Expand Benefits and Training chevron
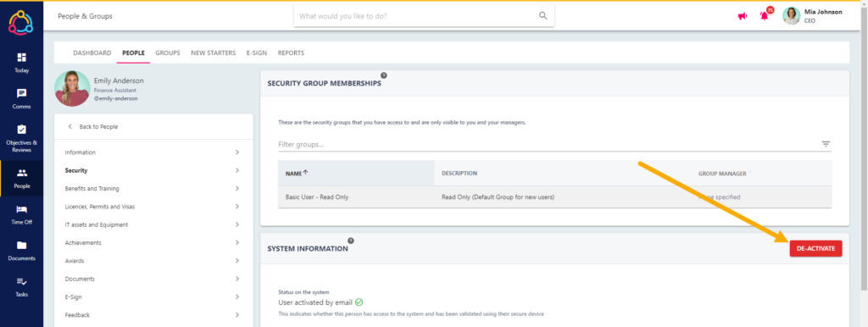This screenshot has width=868, height=327. point(237,188)
